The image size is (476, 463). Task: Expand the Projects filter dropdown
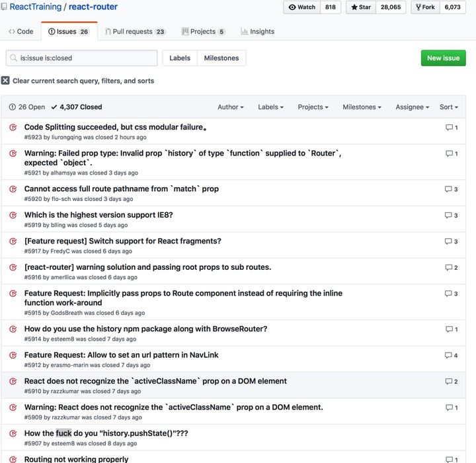click(313, 107)
